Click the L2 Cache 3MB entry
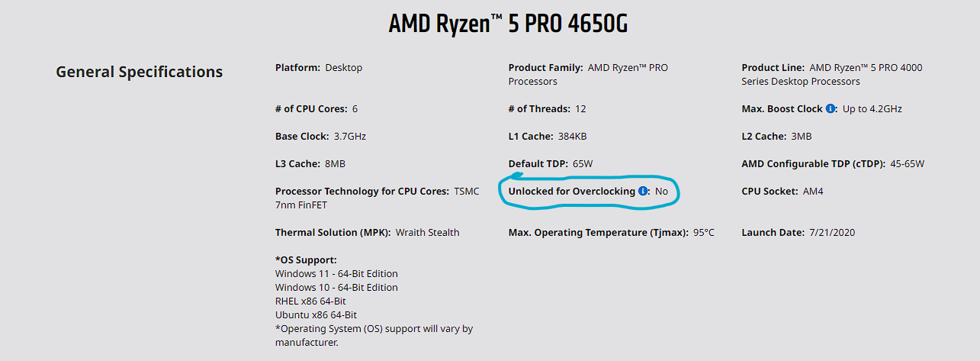The width and height of the screenshot is (980, 361). click(x=776, y=137)
